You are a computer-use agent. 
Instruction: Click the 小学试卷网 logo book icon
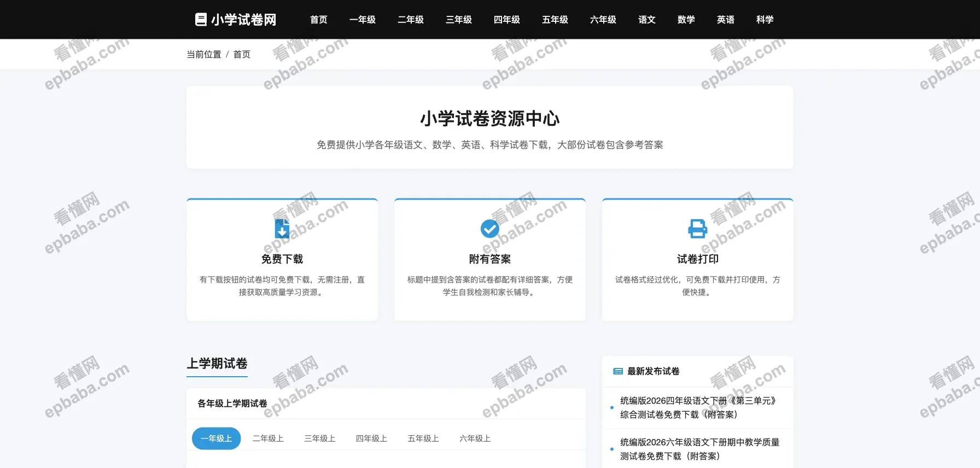click(x=201, y=20)
